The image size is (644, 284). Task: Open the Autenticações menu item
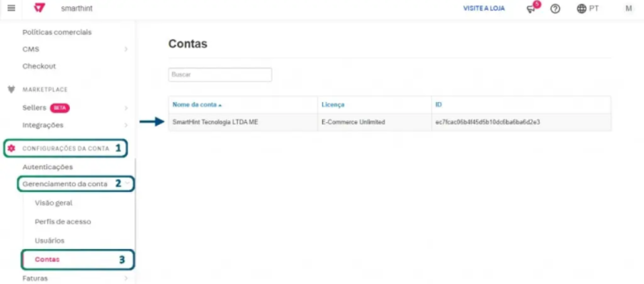click(x=48, y=167)
